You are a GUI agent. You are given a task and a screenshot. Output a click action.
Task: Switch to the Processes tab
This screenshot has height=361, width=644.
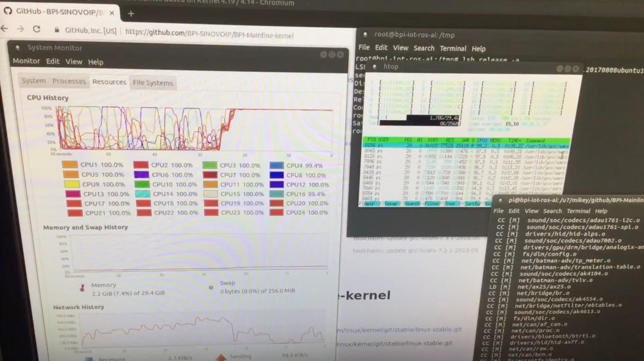pos(69,81)
